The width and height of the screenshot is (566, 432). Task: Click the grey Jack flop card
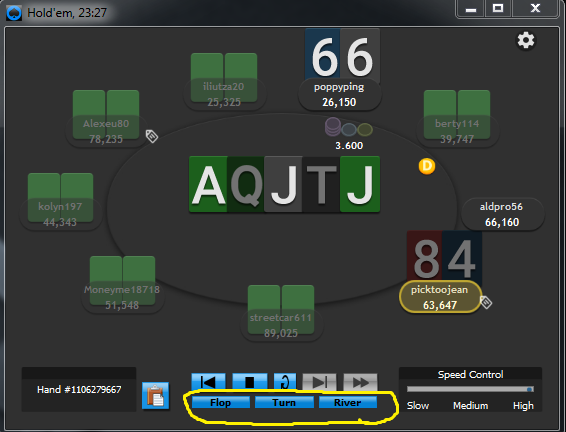coord(283,184)
